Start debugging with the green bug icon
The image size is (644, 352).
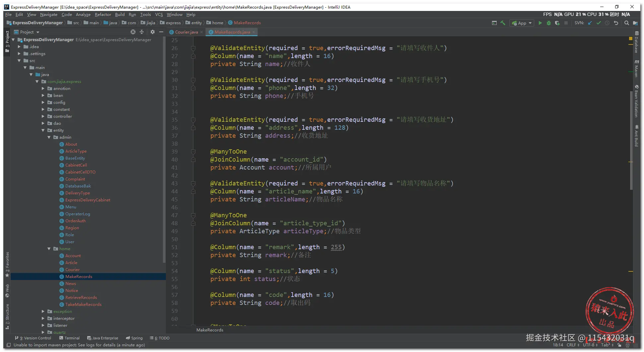548,23
